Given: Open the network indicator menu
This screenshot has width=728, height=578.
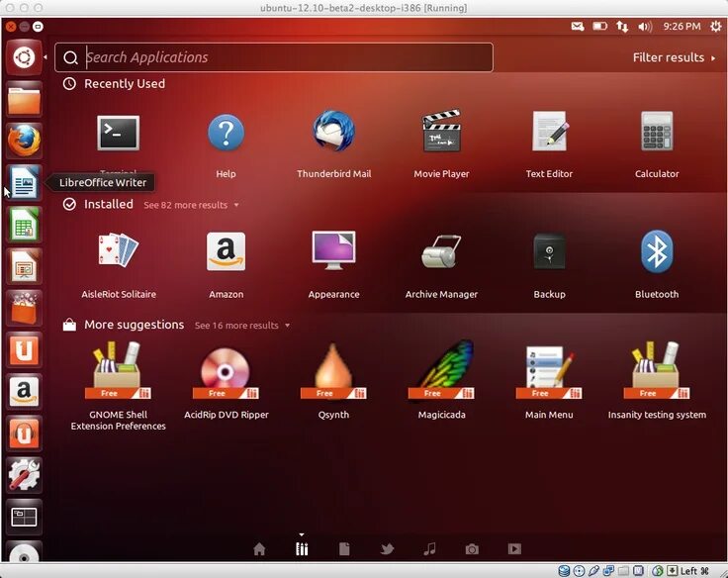Looking at the screenshot, I should click(x=622, y=27).
